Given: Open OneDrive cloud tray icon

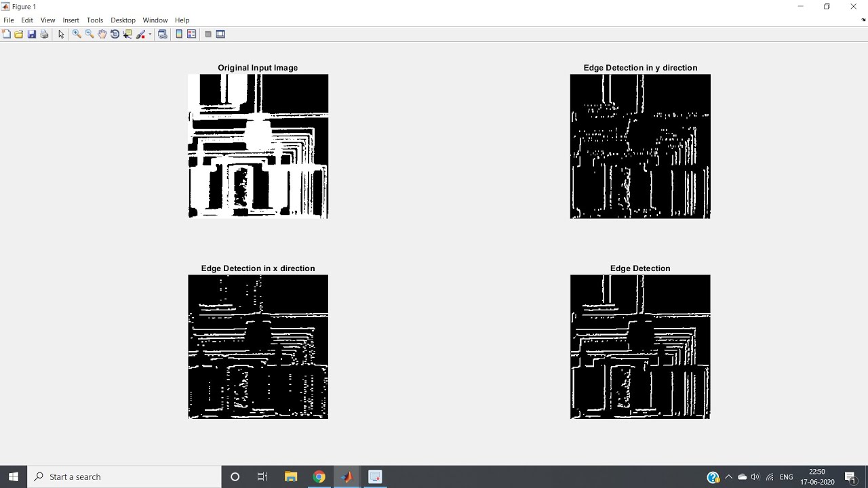Looking at the screenshot, I should click(x=743, y=477).
